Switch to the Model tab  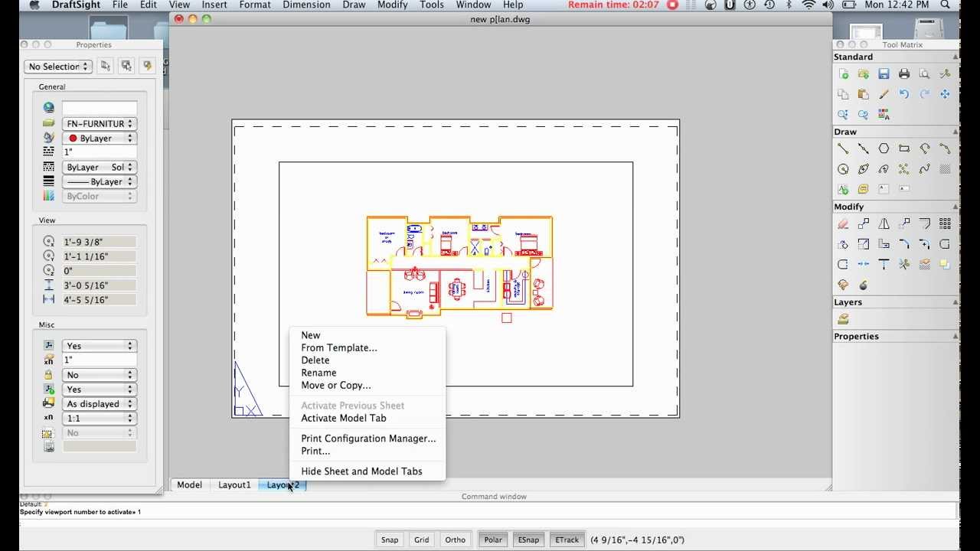[x=190, y=485]
